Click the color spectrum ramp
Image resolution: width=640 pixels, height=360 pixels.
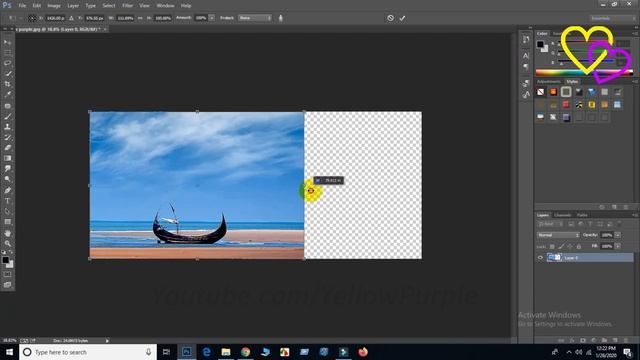pos(584,73)
